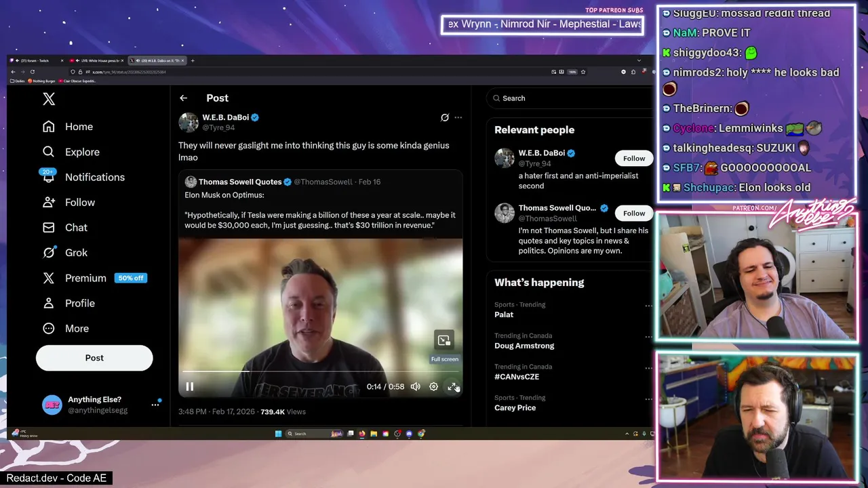Open W.E.B. DaBoi profile avatar in post

click(x=188, y=122)
